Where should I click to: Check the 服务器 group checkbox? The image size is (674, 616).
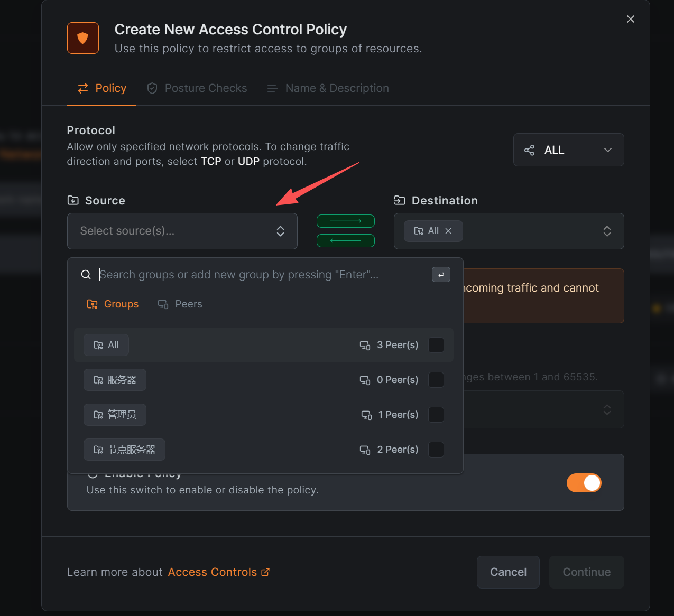(436, 380)
